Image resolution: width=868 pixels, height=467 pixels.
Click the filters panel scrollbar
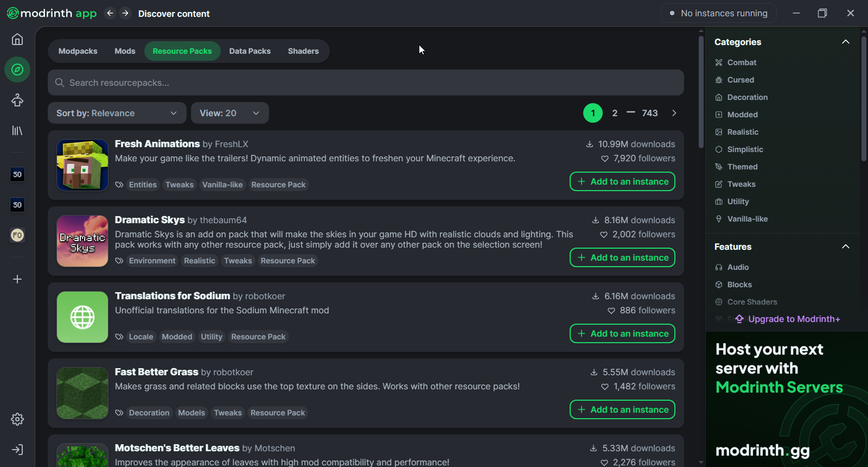tap(864, 98)
